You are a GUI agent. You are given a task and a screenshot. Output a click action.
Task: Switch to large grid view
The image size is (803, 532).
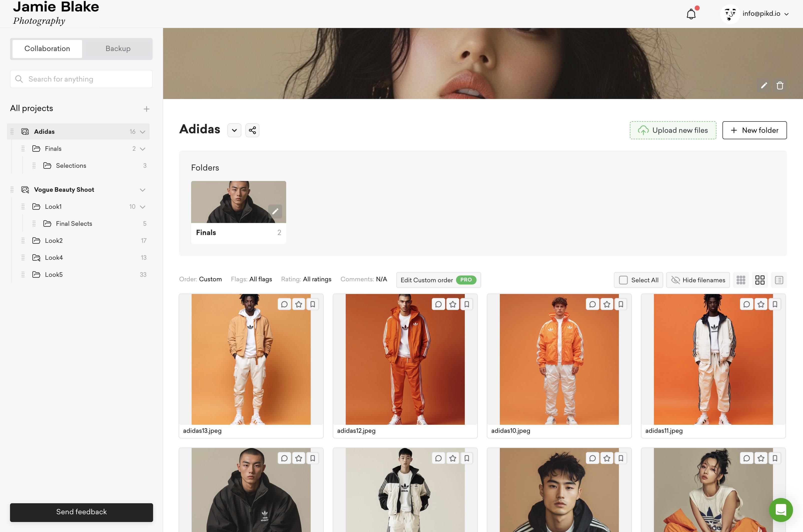[x=759, y=280]
